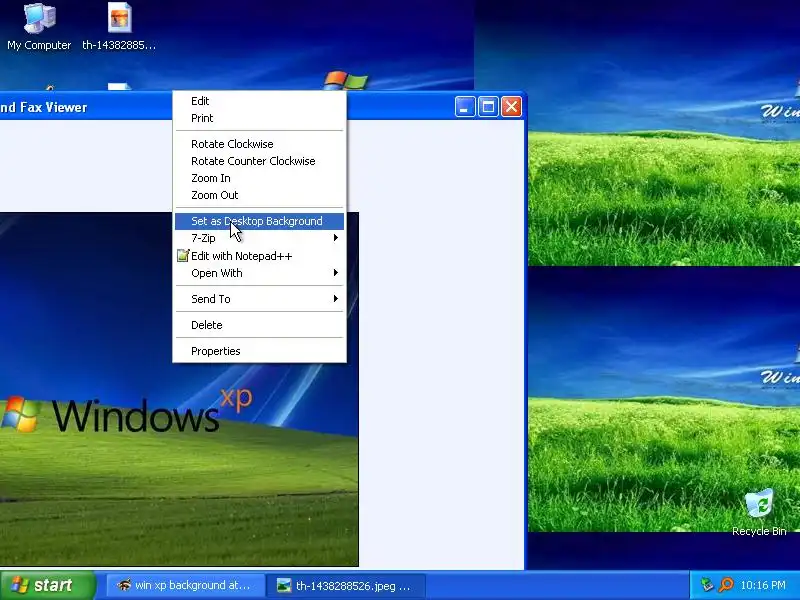Screen dimensions: 800x600
Task: Select Rotate Counter Clockwise
Action: (x=260, y=161)
